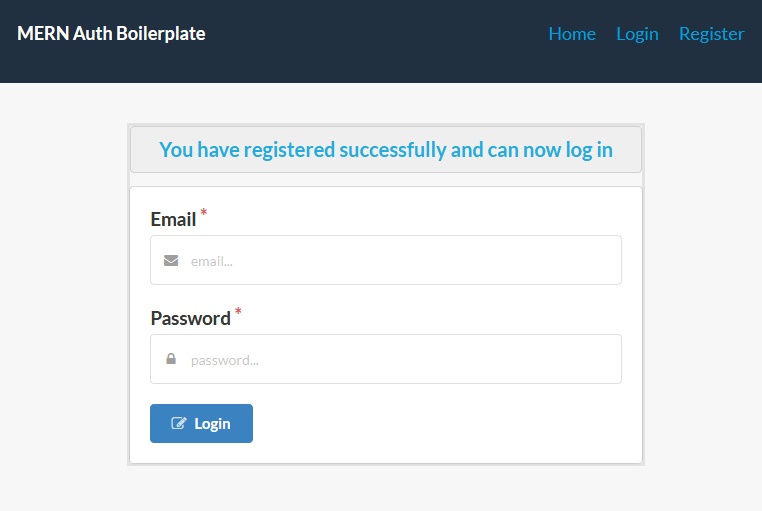Click the dark navbar between title and Home
Viewport: 762px width, 511px height.
pyautogui.click(x=380, y=40)
